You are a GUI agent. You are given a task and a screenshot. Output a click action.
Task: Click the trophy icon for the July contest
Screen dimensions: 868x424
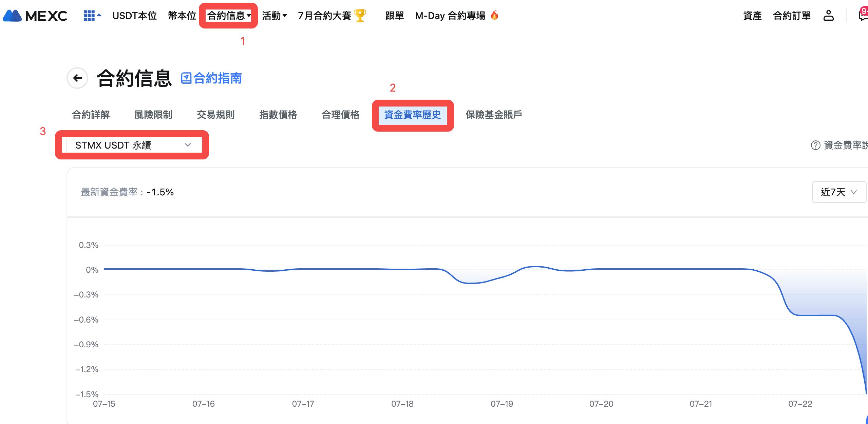point(360,16)
